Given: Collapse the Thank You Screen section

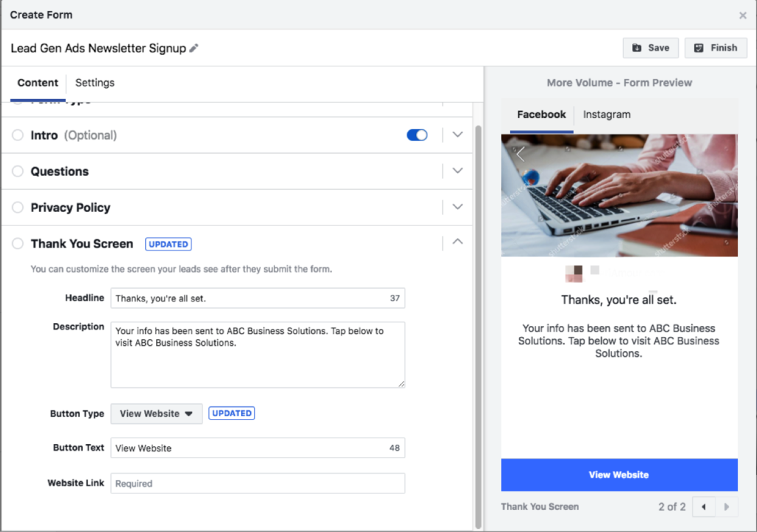Looking at the screenshot, I should pos(458,241).
